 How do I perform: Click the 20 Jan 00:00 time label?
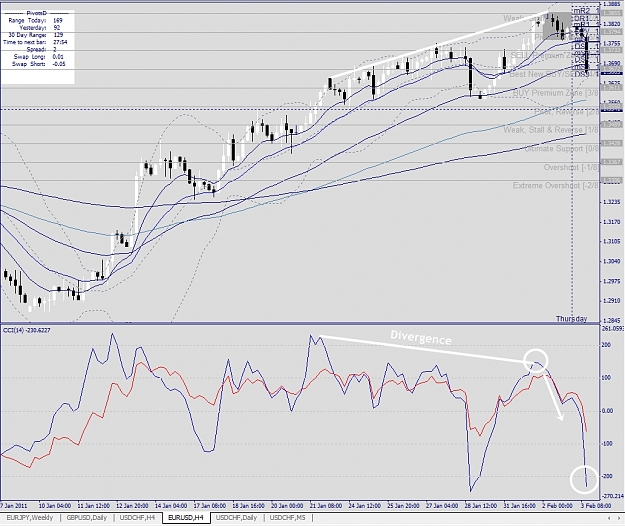pos(287,506)
